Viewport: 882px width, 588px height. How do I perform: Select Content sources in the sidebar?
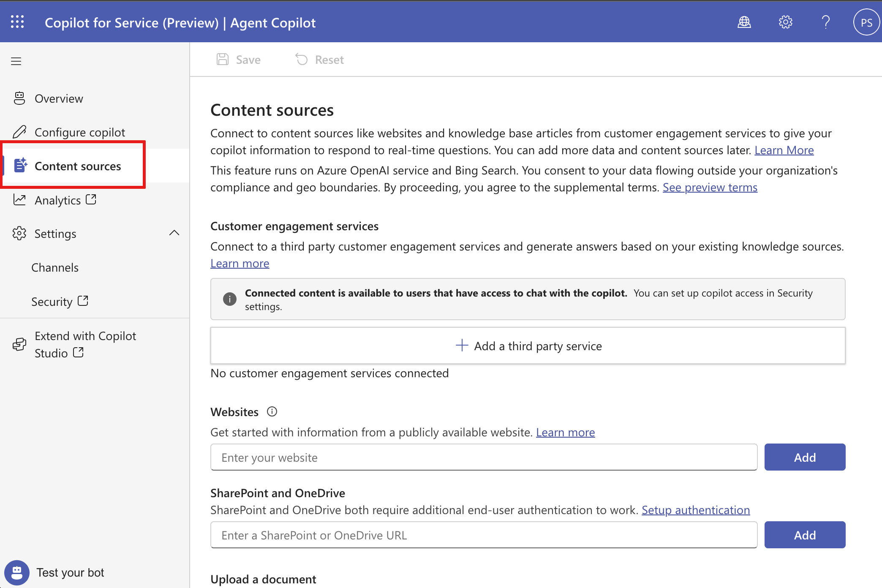click(95, 166)
